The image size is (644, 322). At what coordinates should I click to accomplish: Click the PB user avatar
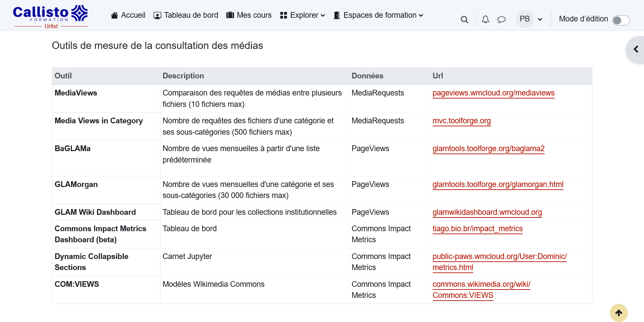pyautogui.click(x=525, y=19)
